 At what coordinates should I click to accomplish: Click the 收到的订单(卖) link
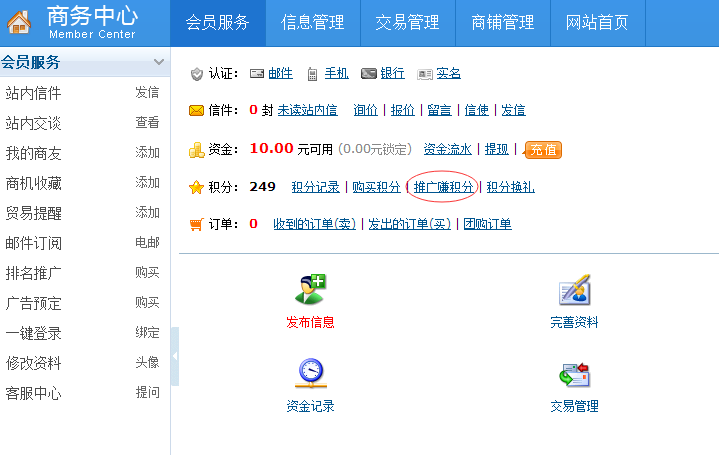tap(314, 224)
